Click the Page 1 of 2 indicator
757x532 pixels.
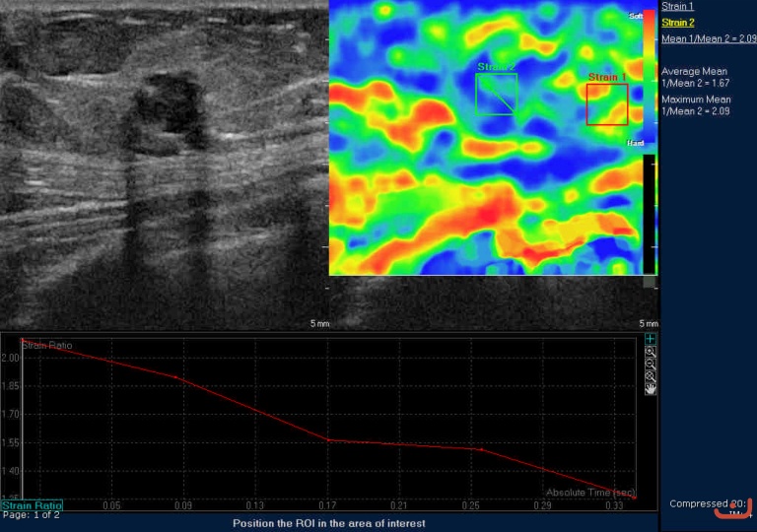pos(32,515)
